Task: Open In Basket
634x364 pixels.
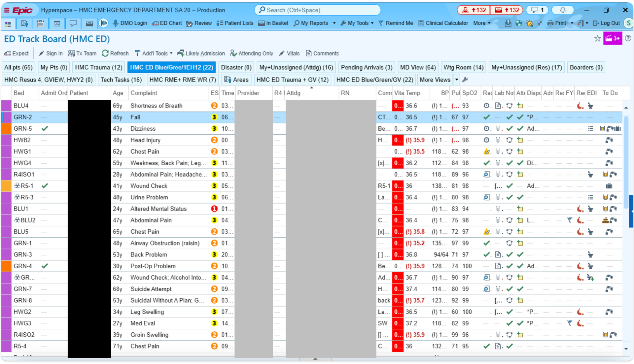Action: 273,23
